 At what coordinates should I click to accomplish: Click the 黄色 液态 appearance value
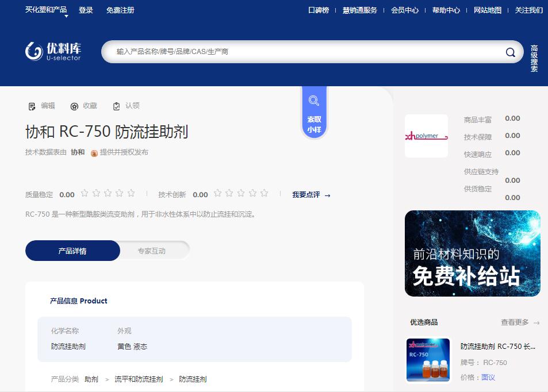coord(132,347)
